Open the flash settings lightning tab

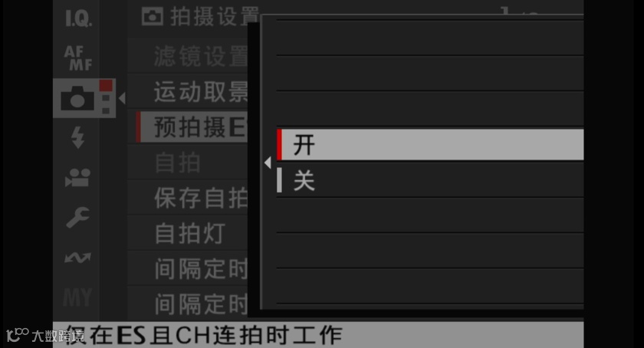click(x=77, y=136)
